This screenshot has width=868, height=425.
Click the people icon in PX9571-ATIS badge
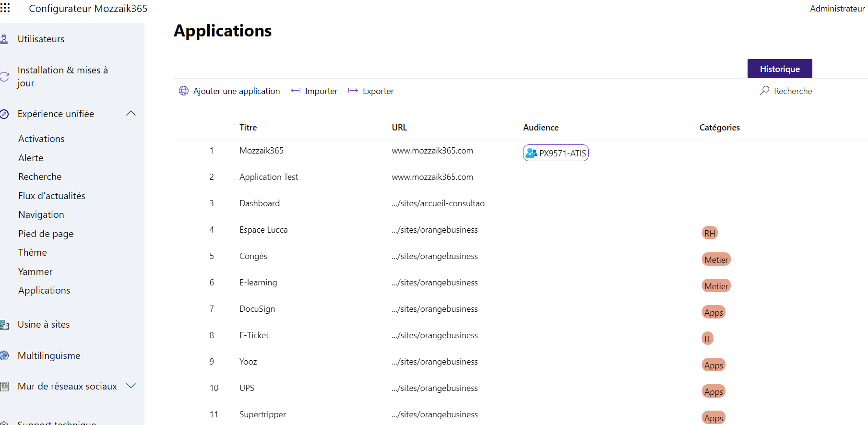pyautogui.click(x=531, y=153)
